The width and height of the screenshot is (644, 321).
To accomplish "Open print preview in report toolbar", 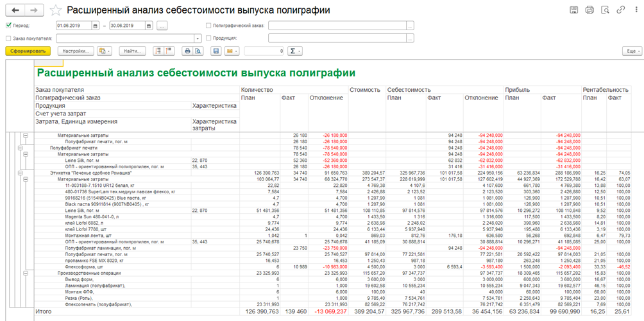I will [198, 51].
